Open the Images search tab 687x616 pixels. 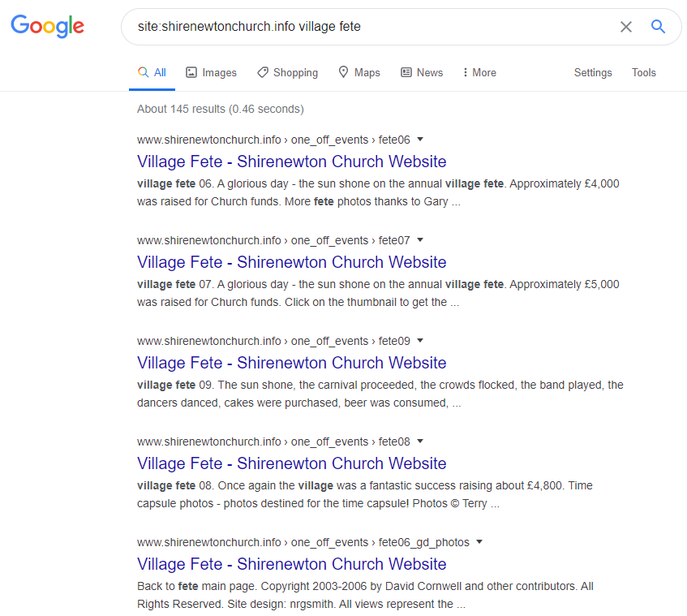coord(211,73)
